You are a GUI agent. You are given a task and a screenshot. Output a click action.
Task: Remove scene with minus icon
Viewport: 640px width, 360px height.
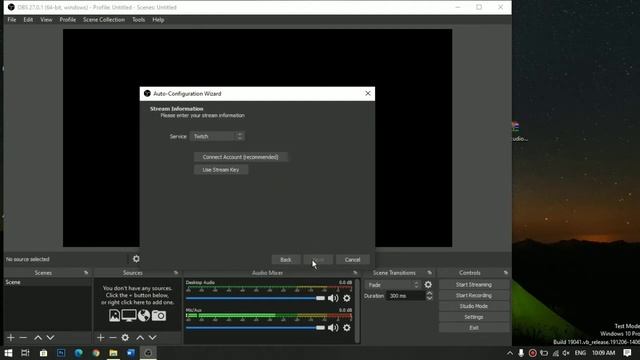pyautogui.click(x=23, y=338)
